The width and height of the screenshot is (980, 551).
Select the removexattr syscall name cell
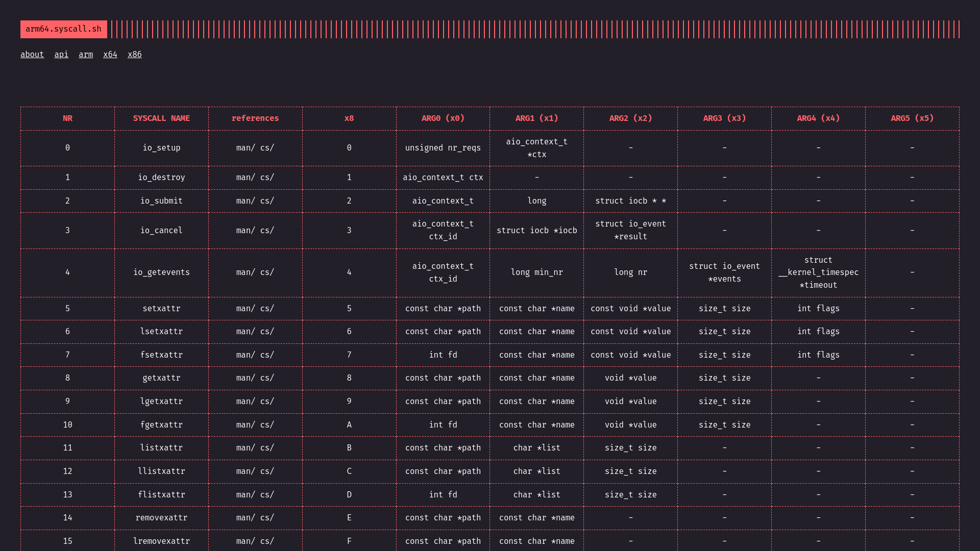161,518
